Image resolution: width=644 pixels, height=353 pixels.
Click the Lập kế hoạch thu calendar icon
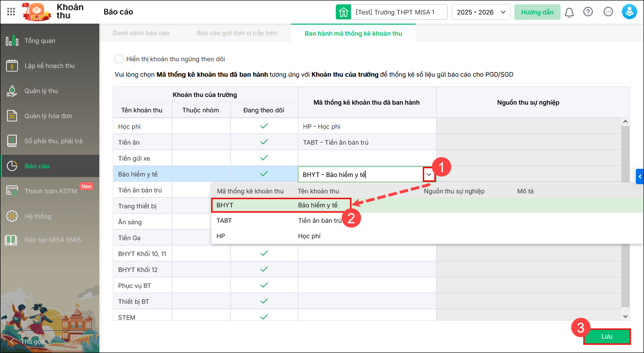[x=12, y=66]
